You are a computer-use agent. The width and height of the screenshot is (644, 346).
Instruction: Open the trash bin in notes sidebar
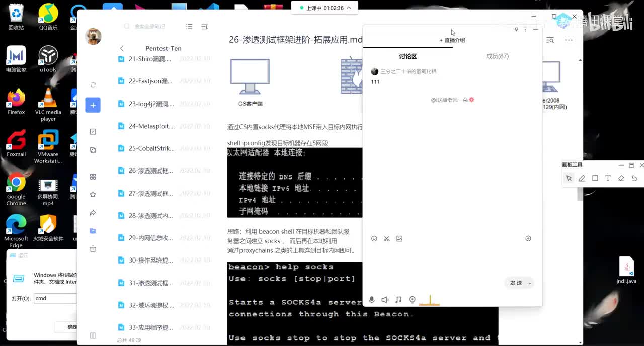point(93,249)
